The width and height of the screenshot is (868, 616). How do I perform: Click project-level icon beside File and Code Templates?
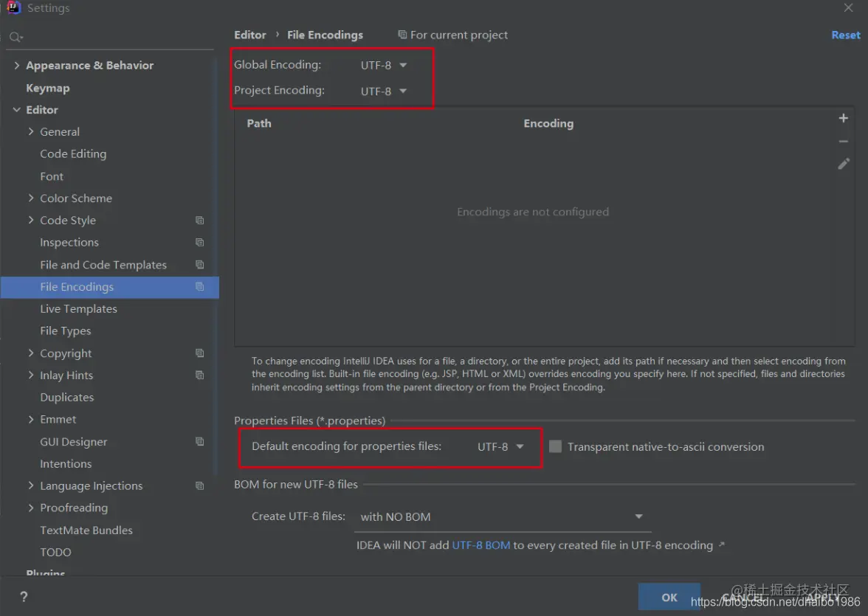point(200,265)
